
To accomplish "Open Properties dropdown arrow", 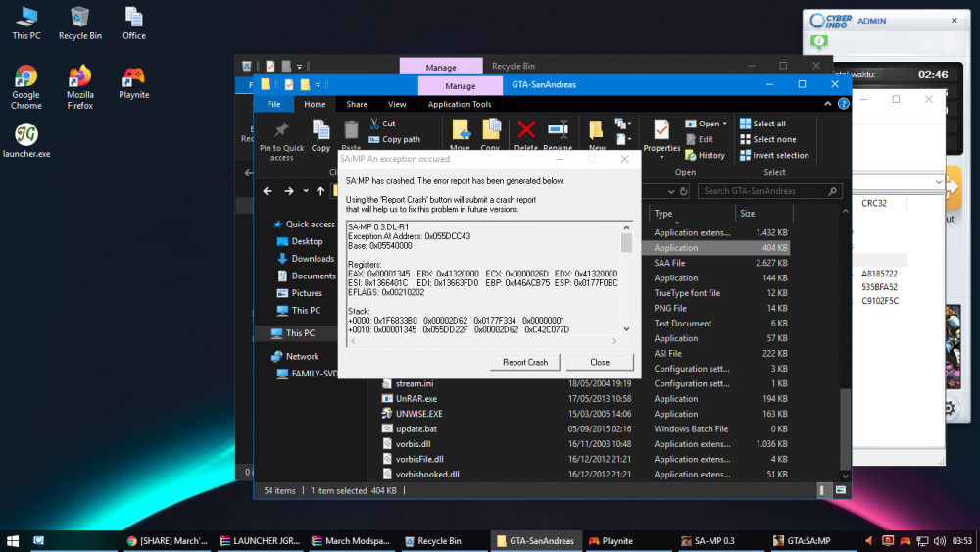I will (661, 157).
